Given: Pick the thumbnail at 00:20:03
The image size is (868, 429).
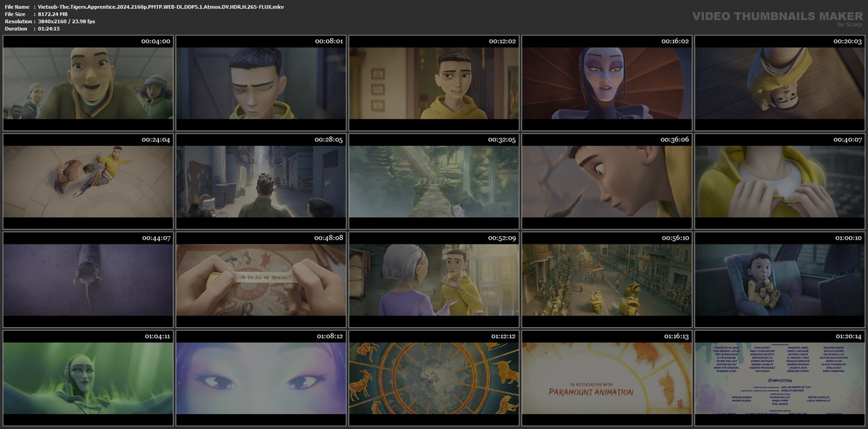Looking at the screenshot, I should pos(780,83).
